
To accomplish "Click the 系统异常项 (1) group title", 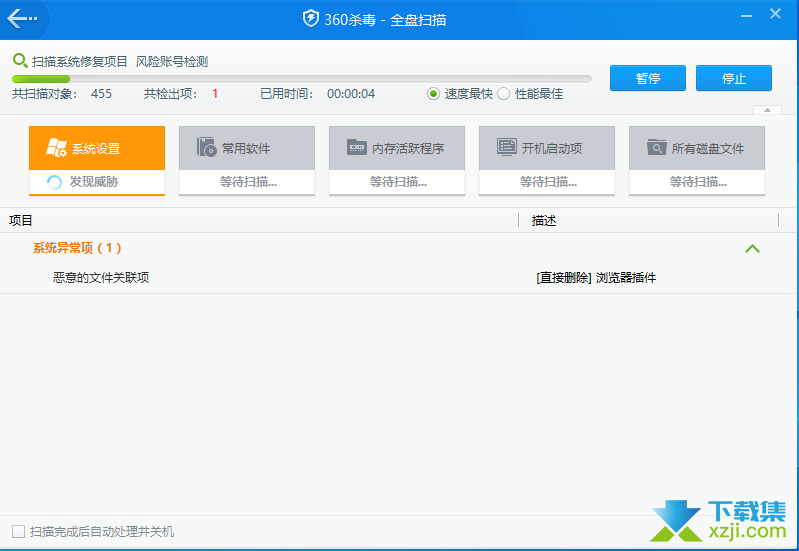I will click(77, 248).
